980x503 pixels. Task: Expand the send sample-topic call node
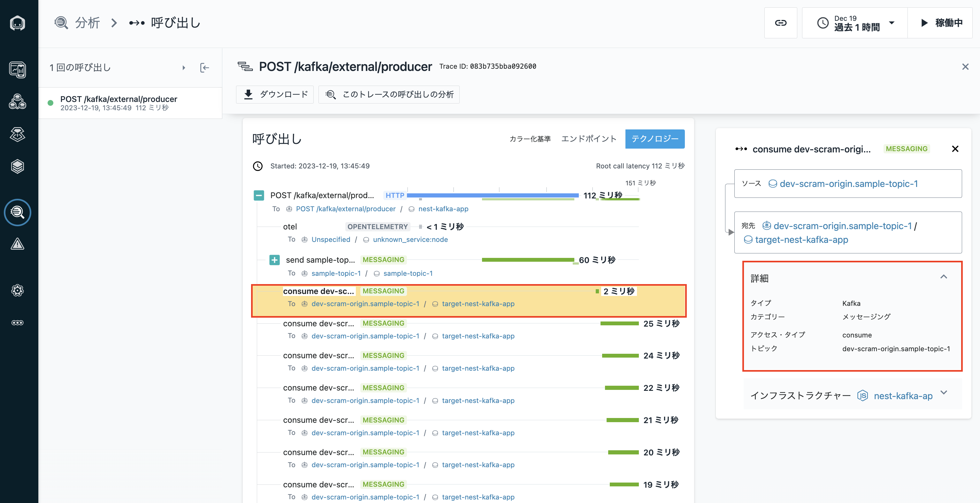click(274, 260)
